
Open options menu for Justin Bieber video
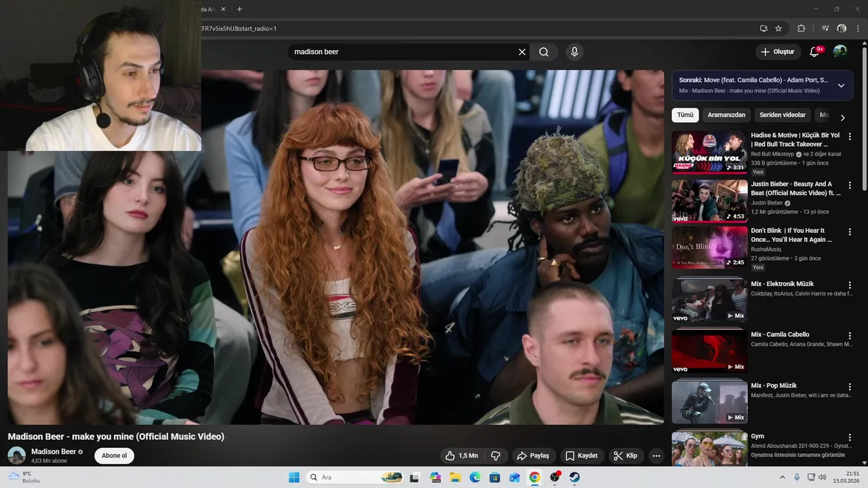pyautogui.click(x=850, y=185)
